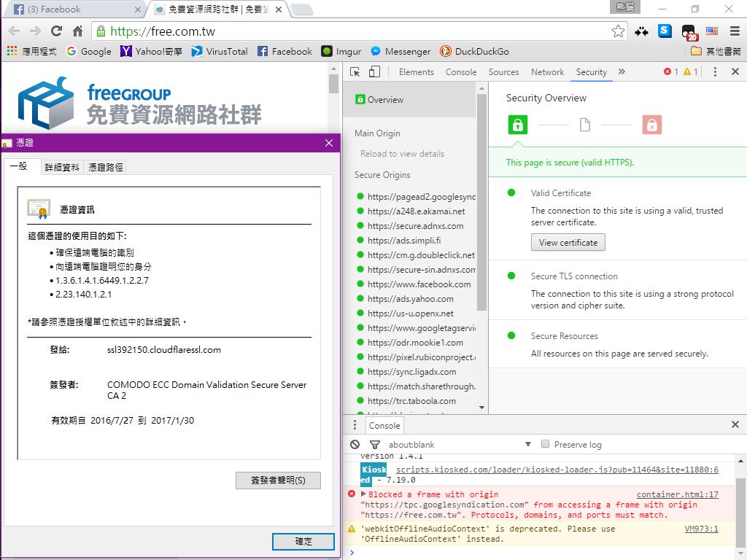Switch to the Elements panel

click(x=417, y=72)
